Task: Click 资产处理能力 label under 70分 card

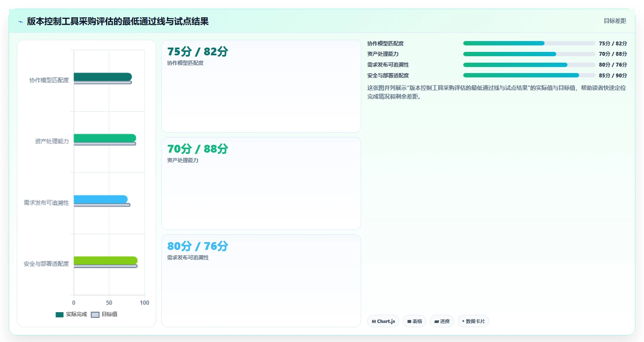Action: pyautogui.click(x=183, y=160)
